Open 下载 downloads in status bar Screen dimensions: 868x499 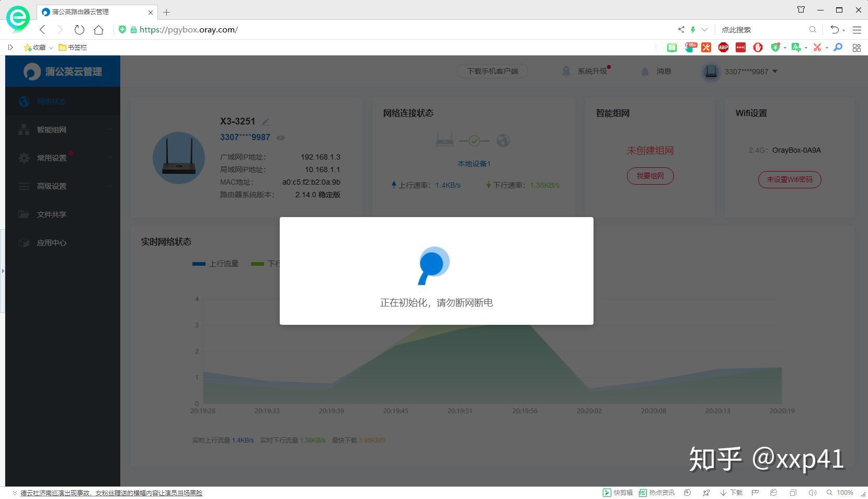(732, 493)
